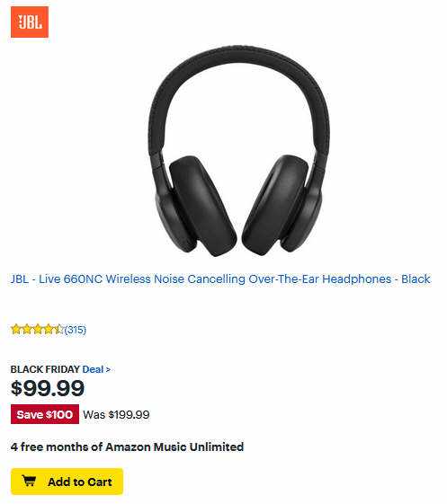This screenshot has height=504, width=447.
Task: Click the $99.99 sale price
Action: [x=48, y=388]
